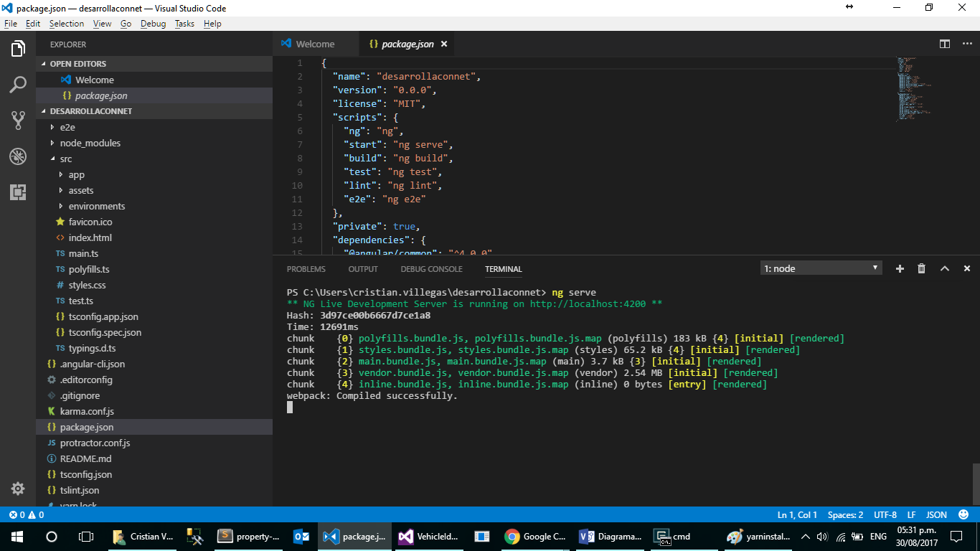Screen dimensions: 980x551
Task: Click the errors and warnings indicator
Action: click(24, 514)
